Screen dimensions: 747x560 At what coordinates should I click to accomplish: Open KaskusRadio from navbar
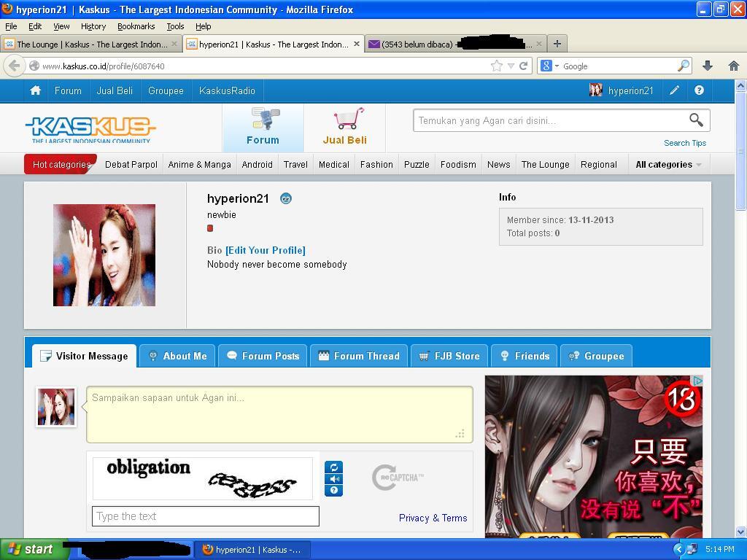pyautogui.click(x=228, y=90)
